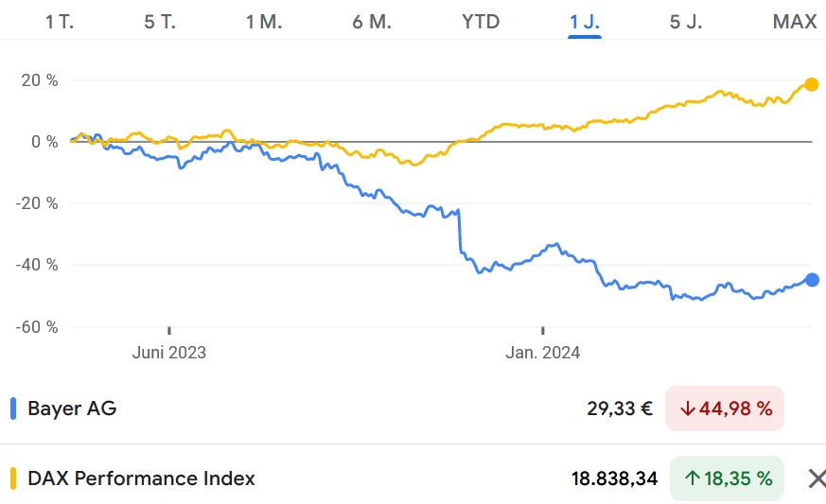This screenshot has width=826, height=504.
Task: Open the DAX Performance Index entry
Action: coord(141,478)
